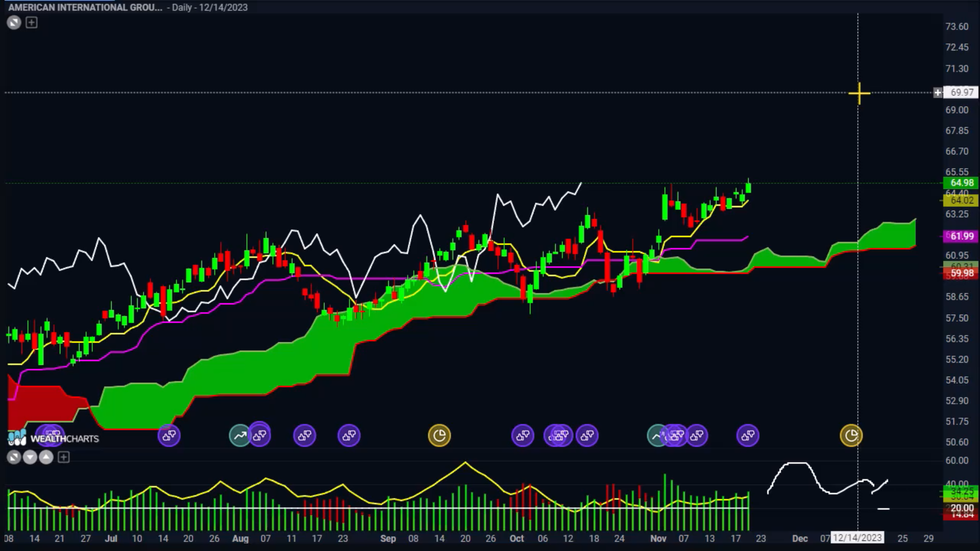
Task: Open the teal trend marker near Nov start
Action: pyautogui.click(x=656, y=436)
